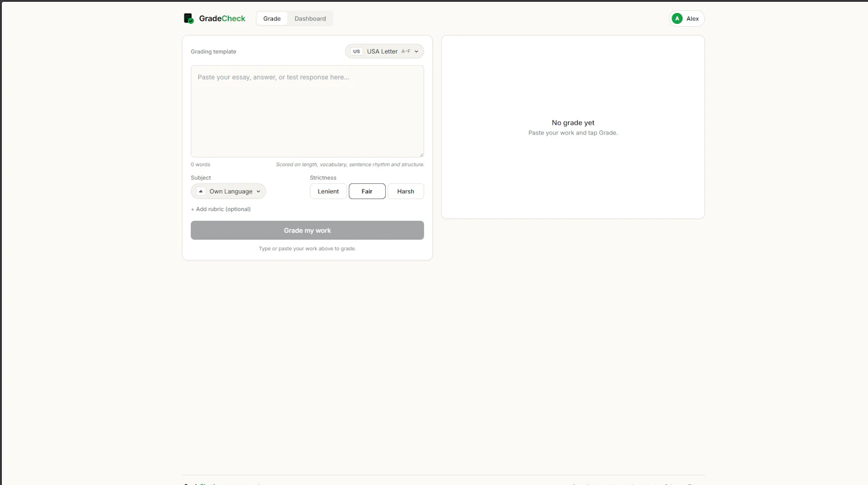
Task: Select the Fair strictness option
Action: click(367, 192)
